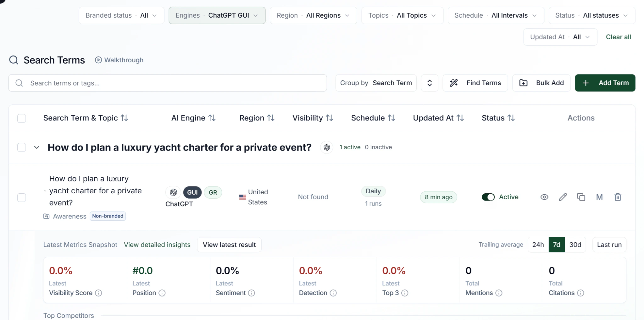Click the Visibility Score info icon
This screenshot has width=644, height=320.
(x=98, y=293)
